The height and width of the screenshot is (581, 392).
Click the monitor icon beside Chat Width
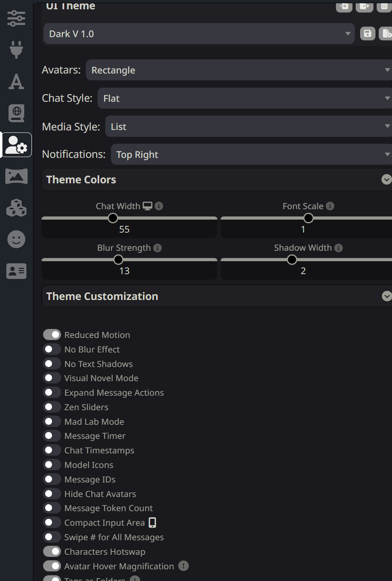click(x=148, y=206)
